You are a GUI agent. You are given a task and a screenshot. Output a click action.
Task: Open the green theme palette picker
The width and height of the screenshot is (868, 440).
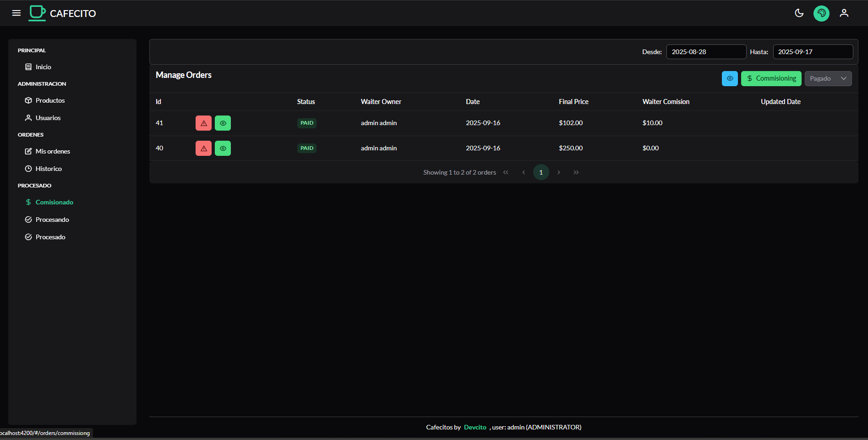[x=821, y=13]
